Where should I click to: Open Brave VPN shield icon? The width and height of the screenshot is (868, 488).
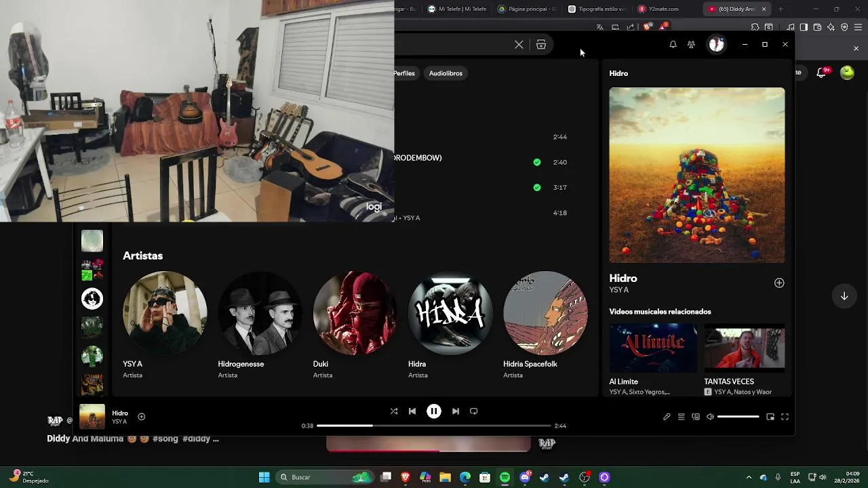tap(844, 27)
